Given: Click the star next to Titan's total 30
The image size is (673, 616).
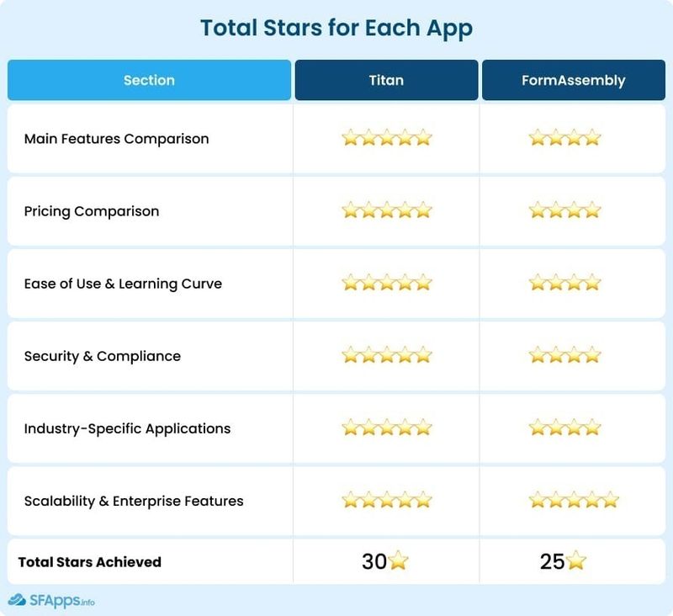Looking at the screenshot, I should tap(398, 560).
